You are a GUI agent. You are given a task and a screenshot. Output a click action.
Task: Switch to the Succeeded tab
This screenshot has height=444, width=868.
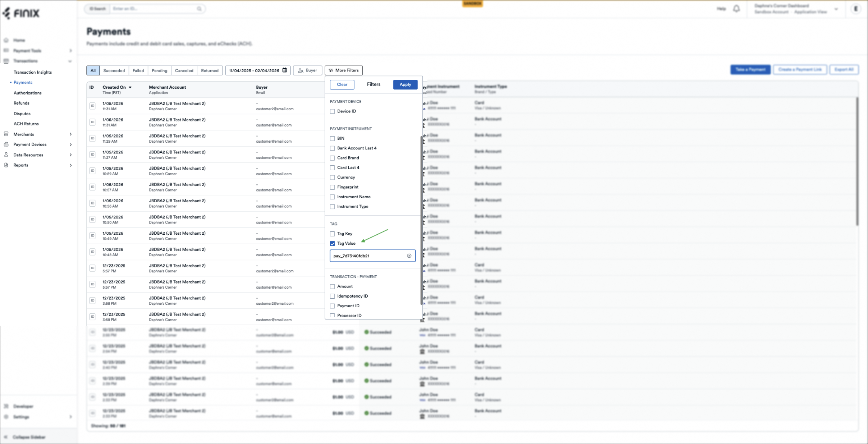click(x=114, y=71)
